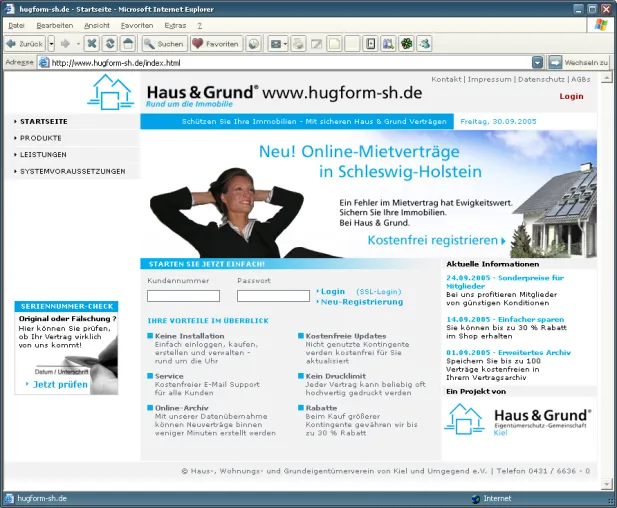Viewport: 617px width, 508px height.
Task: Click the printer icon in toolbar
Action: [298, 44]
